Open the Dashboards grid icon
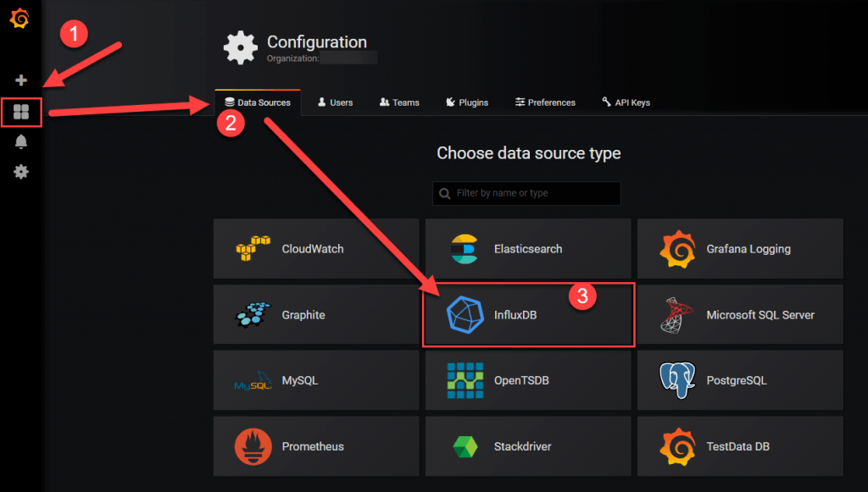 point(21,113)
